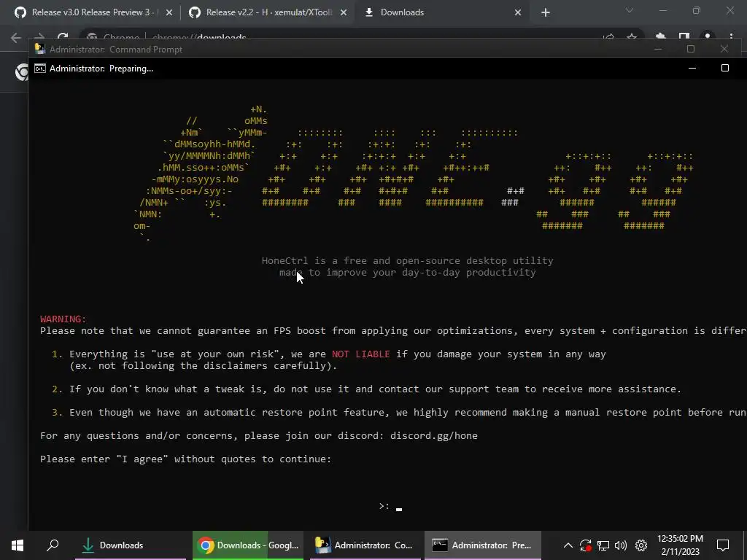Image resolution: width=747 pixels, height=560 pixels.
Task: Open a new Chrome tab
Action: [x=546, y=13]
